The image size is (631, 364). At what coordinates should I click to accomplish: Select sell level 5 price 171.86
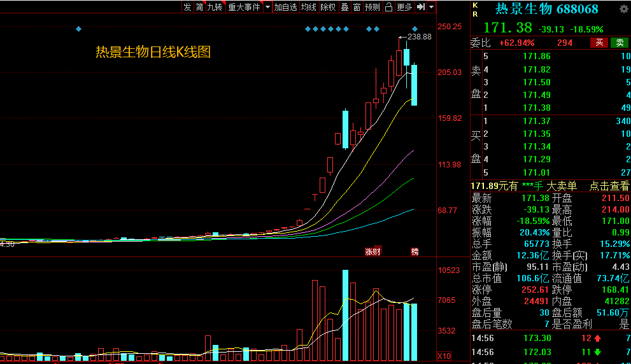click(536, 56)
